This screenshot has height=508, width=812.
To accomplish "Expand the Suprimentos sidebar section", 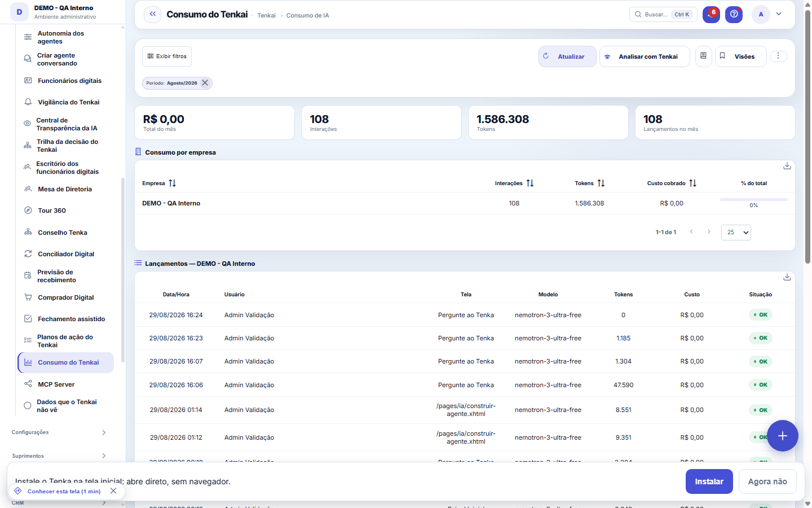I will point(59,456).
